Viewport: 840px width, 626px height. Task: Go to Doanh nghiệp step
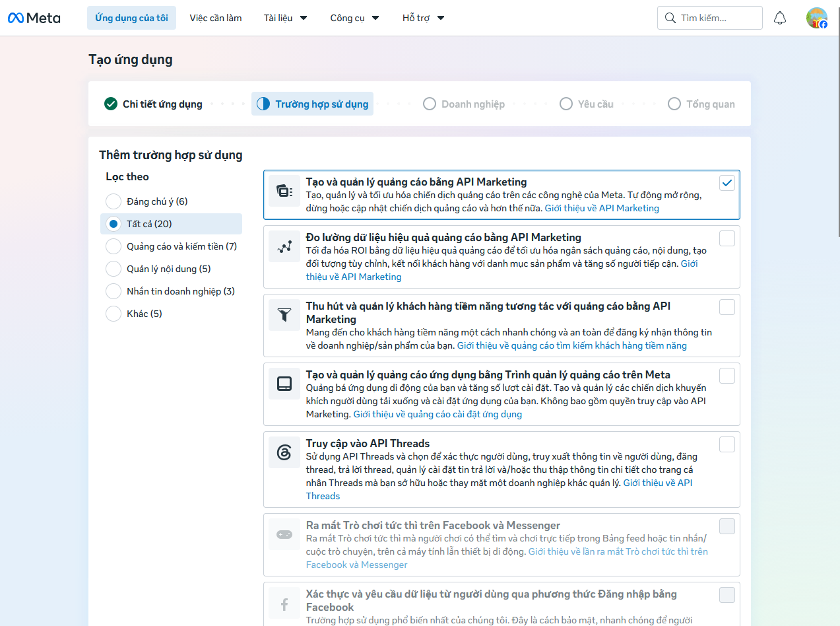coord(464,104)
